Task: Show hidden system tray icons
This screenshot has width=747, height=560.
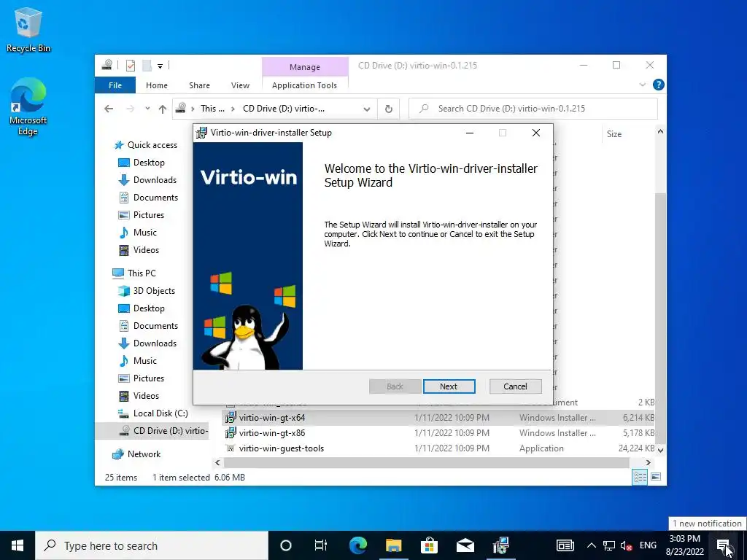Action: (x=591, y=545)
